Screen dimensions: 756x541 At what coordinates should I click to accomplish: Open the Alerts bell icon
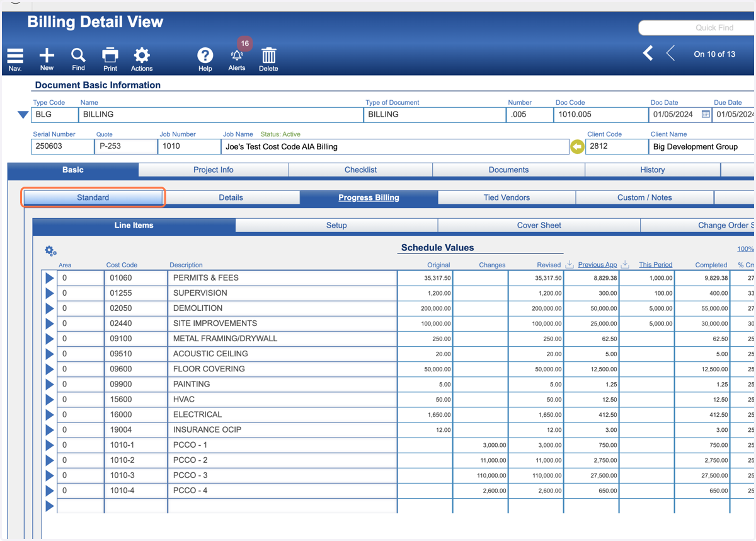click(x=237, y=59)
